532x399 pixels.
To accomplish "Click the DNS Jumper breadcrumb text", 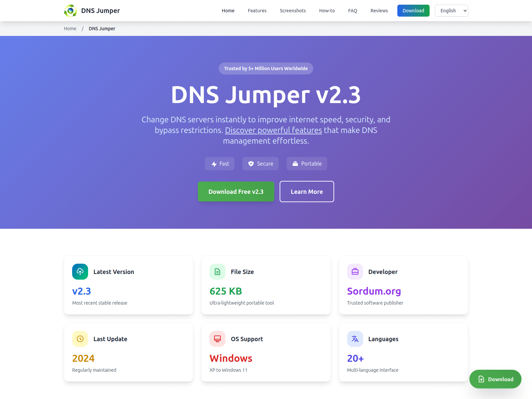I will pos(102,29).
